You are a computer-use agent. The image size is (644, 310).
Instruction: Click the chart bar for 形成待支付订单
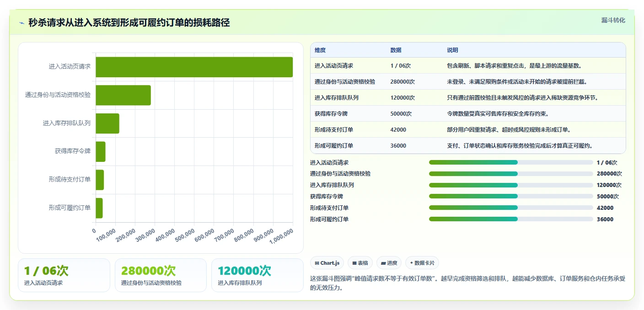click(x=100, y=180)
